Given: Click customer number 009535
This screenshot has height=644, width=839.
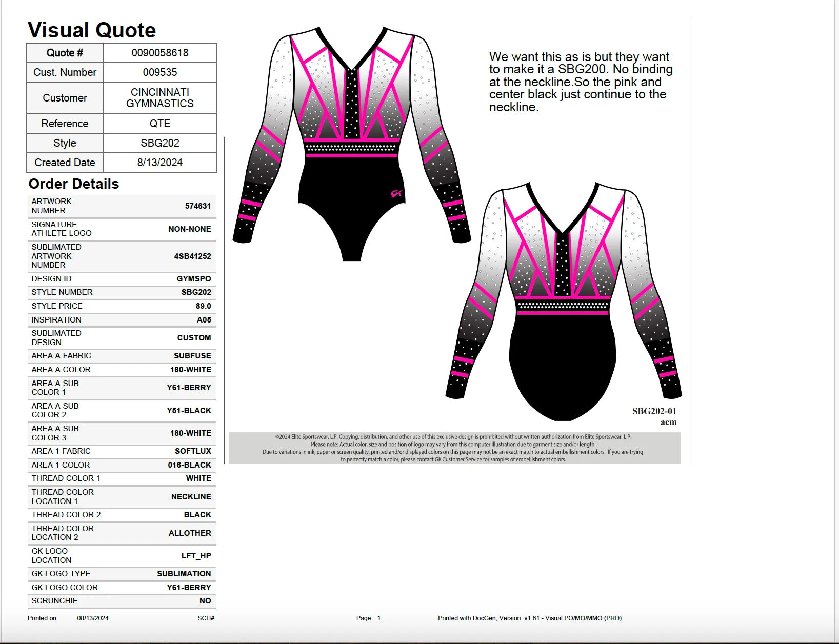Looking at the screenshot, I should (x=160, y=72).
